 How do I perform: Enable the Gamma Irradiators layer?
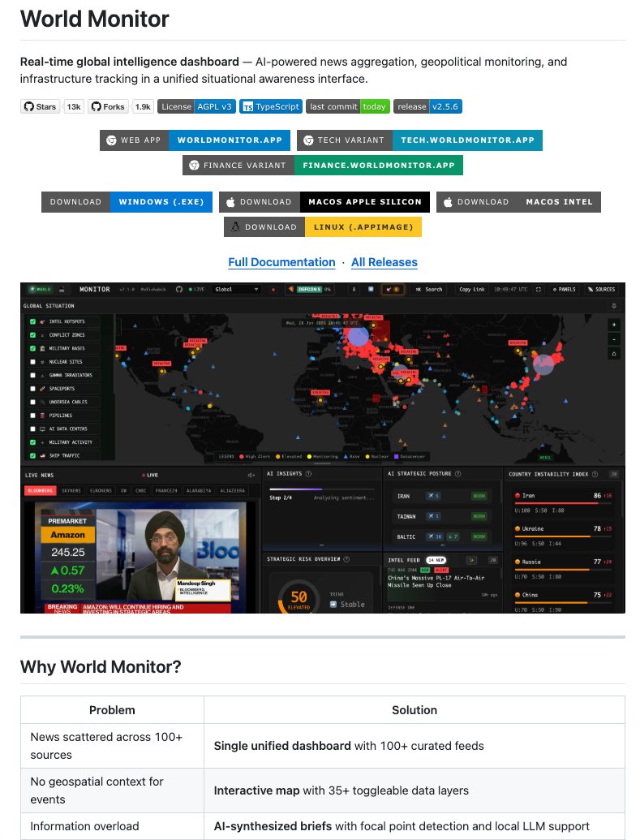(32, 375)
